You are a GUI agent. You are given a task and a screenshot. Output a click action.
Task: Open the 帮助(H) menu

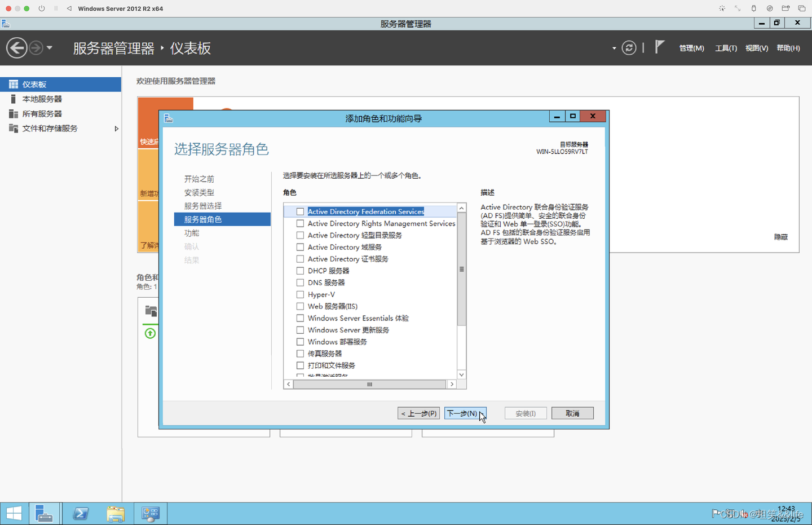pyautogui.click(x=788, y=48)
